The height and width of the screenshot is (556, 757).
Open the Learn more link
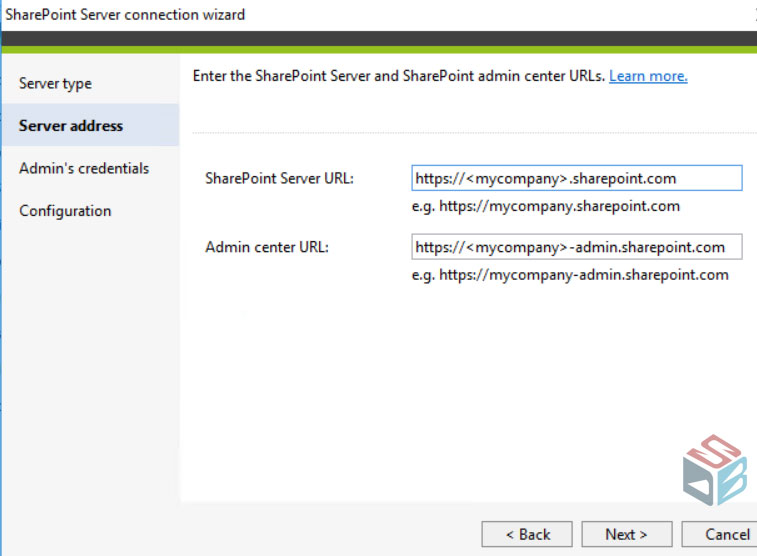[648, 76]
